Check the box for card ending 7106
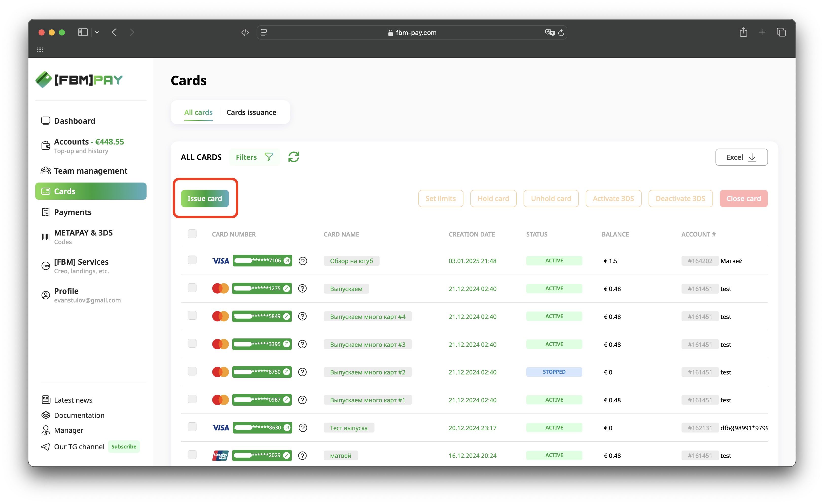The width and height of the screenshot is (824, 504). 192,260
